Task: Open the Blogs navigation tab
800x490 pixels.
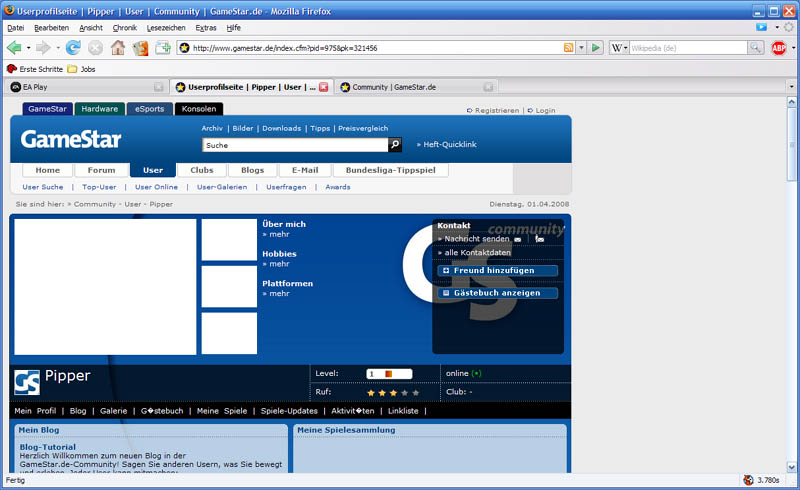Action: 253,170
